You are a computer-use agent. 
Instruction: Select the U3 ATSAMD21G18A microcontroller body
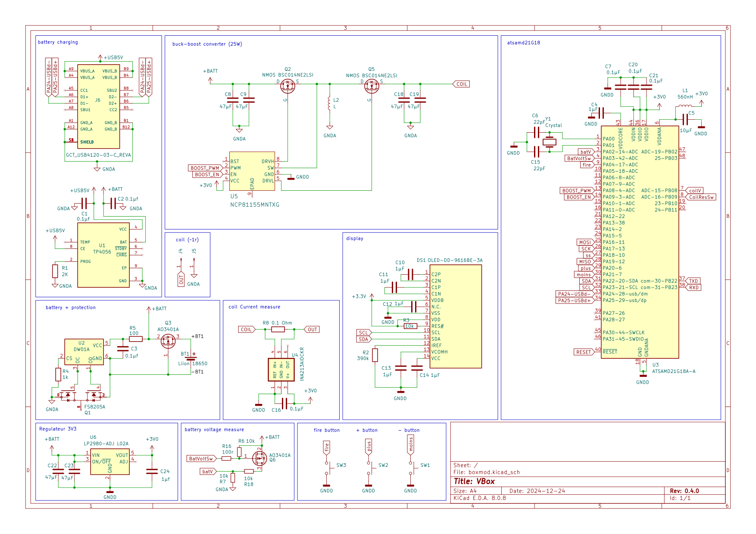tap(640, 242)
